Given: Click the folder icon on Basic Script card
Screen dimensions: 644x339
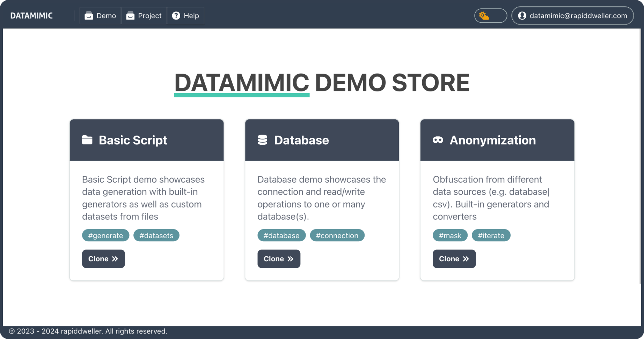Looking at the screenshot, I should 87,140.
